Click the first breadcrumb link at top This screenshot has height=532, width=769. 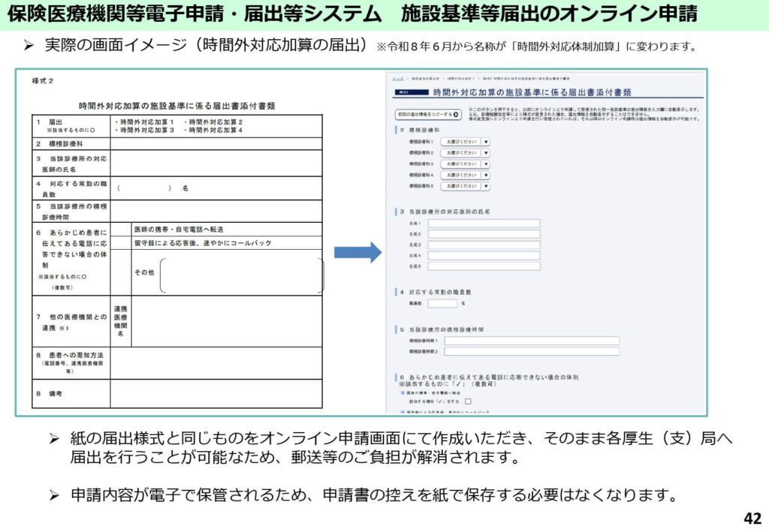tap(397, 77)
